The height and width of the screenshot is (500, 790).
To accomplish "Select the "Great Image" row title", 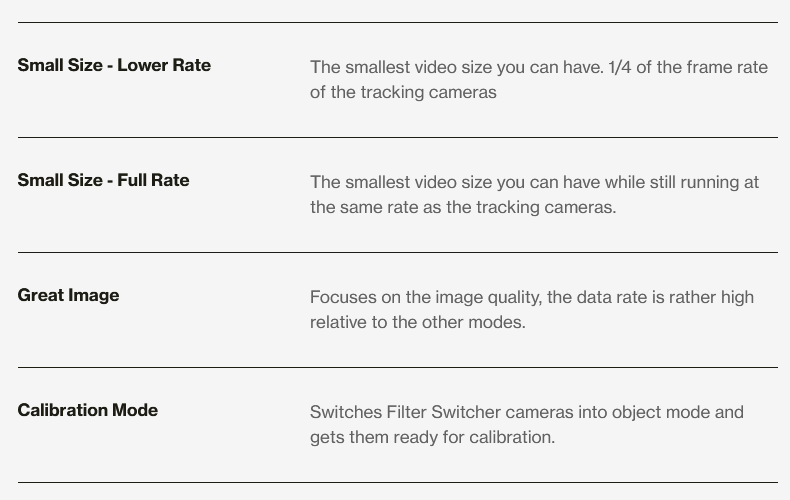I will click(x=68, y=296).
